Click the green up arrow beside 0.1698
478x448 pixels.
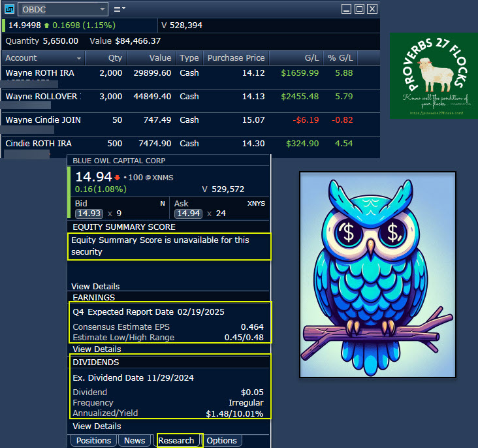[x=46, y=25]
